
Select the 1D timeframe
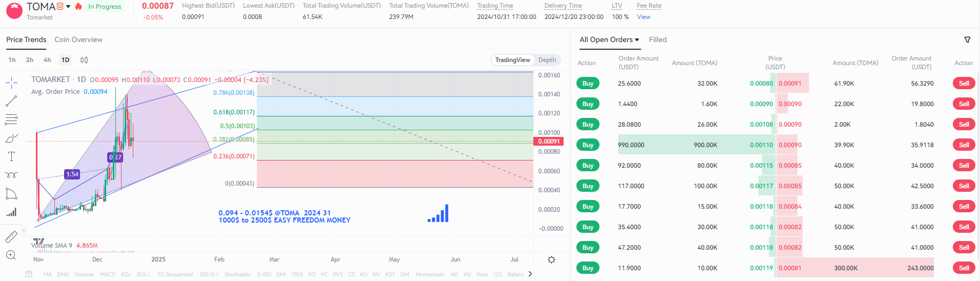click(65, 60)
